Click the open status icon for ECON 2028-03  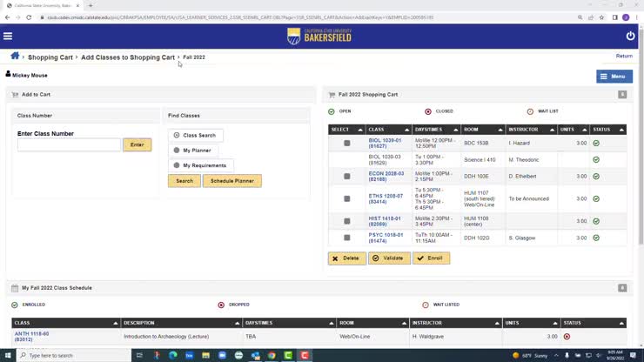596,177
